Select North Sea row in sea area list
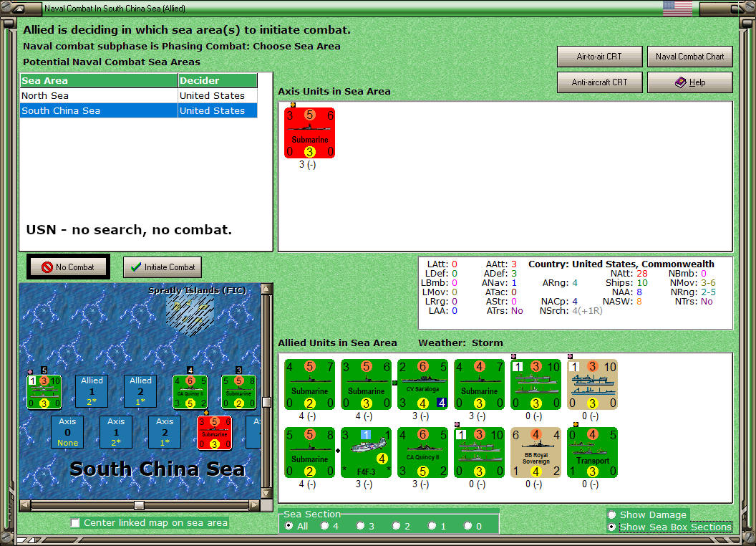This screenshot has height=546, width=756. point(139,95)
